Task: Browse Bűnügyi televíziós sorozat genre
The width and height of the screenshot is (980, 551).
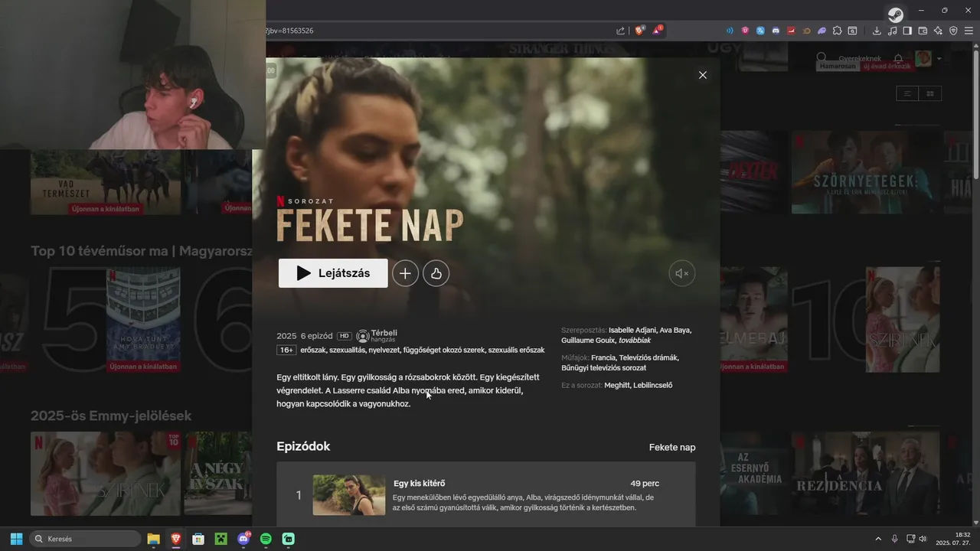Action: coord(603,368)
